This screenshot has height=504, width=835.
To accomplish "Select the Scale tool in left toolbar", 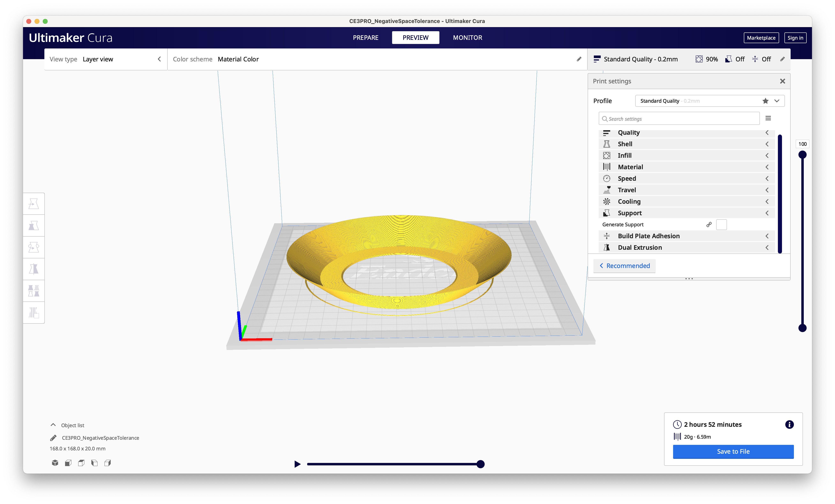I will click(33, 226).
